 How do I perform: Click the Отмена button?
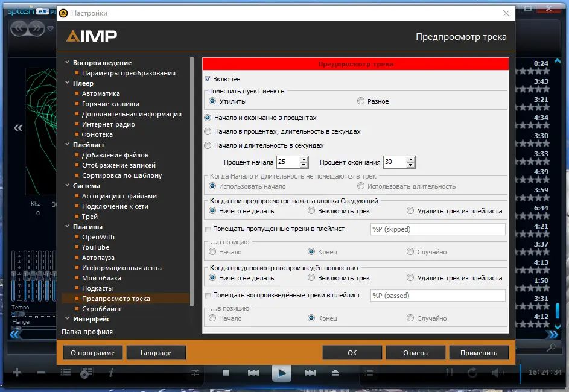416,352
